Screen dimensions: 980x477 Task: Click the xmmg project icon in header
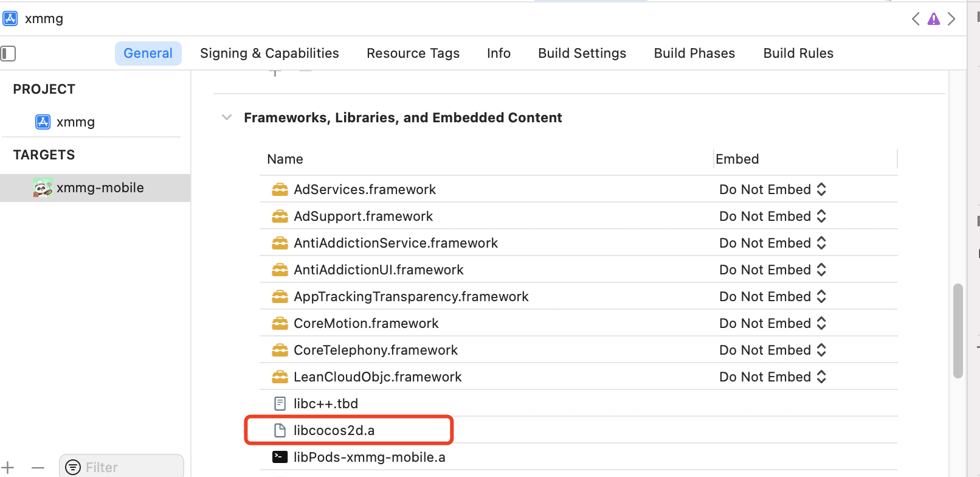pos(10,19)
